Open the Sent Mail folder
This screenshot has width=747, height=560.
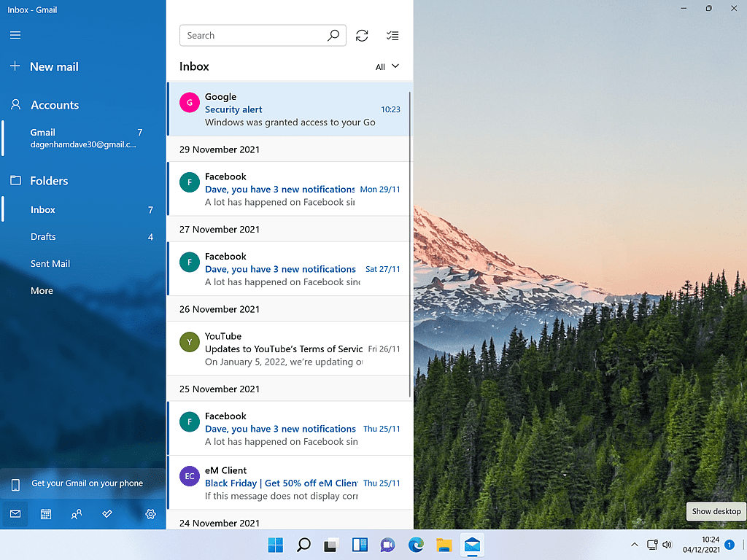(x=50, y=264)
